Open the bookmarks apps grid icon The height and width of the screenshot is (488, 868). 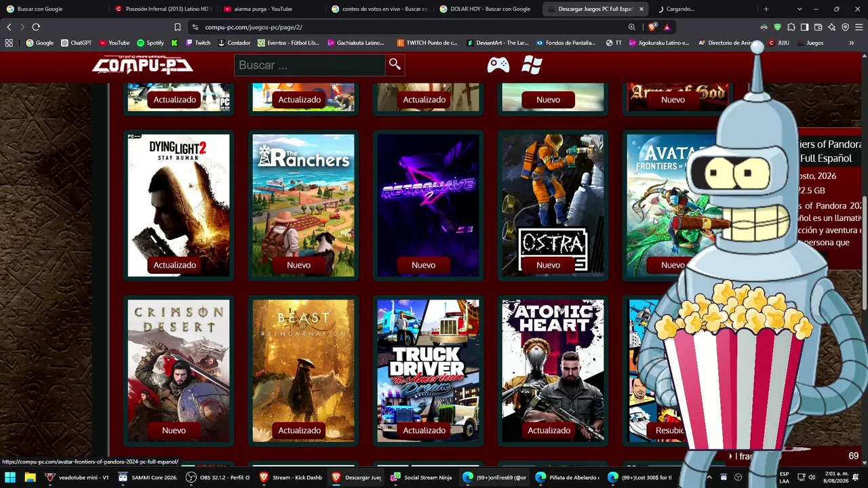(9, 43)
